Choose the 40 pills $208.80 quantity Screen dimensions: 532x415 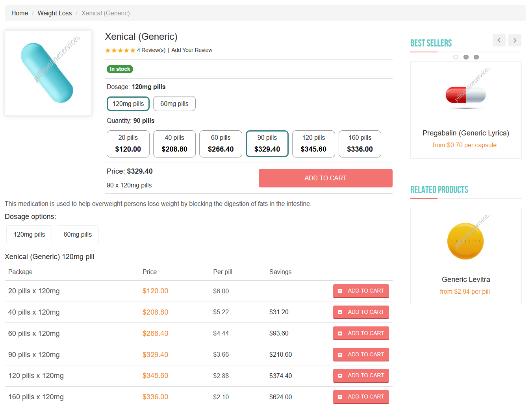click(174, 144)
